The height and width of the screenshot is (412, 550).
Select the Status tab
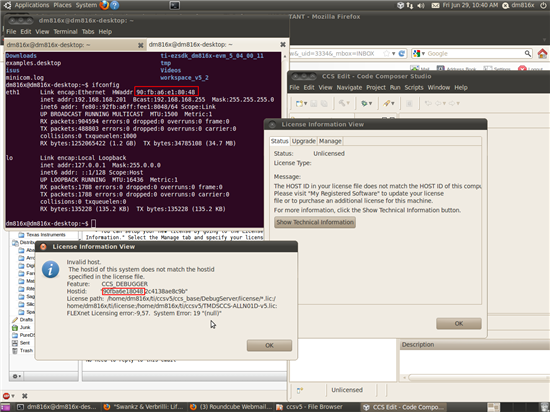[x=279, y=141]
